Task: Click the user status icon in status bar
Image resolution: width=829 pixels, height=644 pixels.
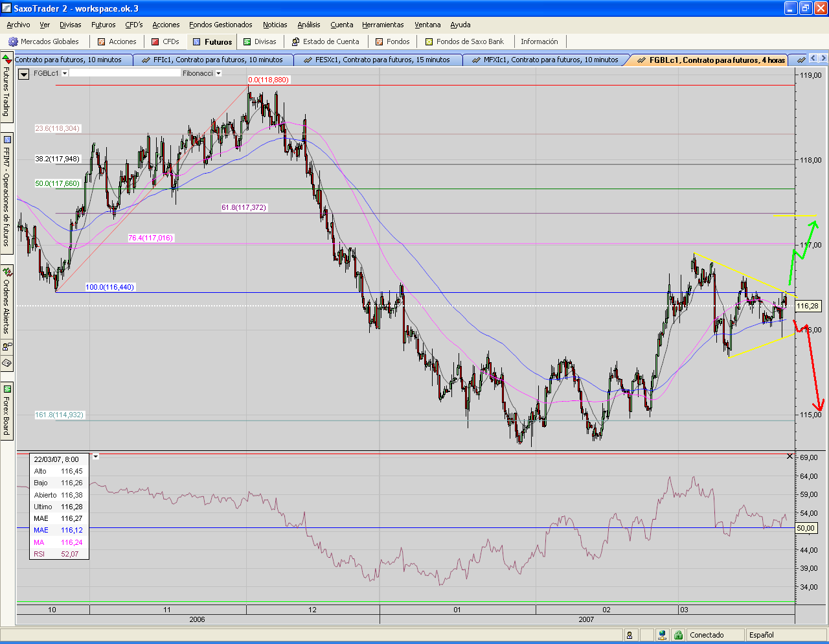Action: click(x=630, y=635)
